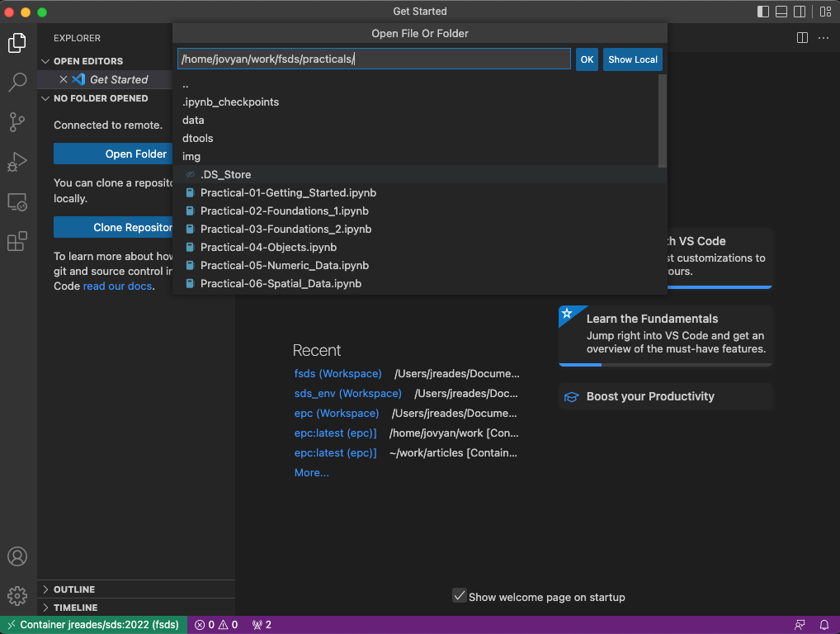Screen dimensions: 840x634
Task: Click the Clone Repository button
Action: coord(113,227)
